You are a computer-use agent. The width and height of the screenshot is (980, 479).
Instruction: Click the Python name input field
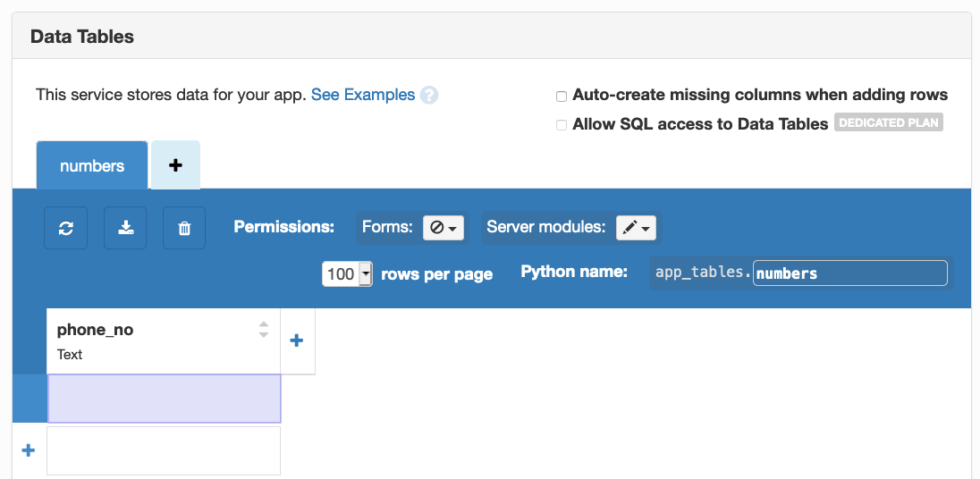tap(849, 273)
